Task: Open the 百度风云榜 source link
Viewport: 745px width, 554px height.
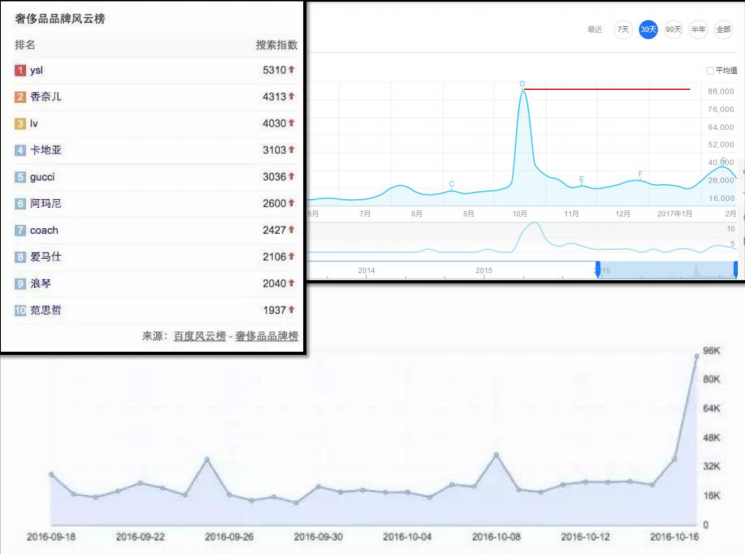Action: pos(200,336)
